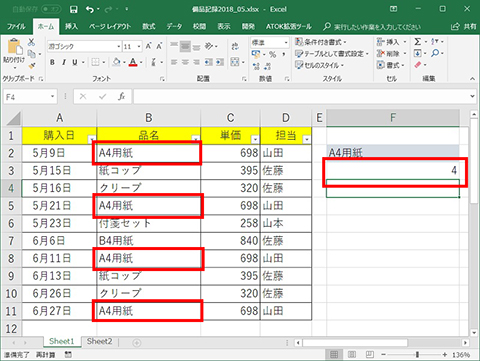This screenshot has height=361, width=480.
Task: Open the 数式 ribbon tab
Action: [149, 27]
